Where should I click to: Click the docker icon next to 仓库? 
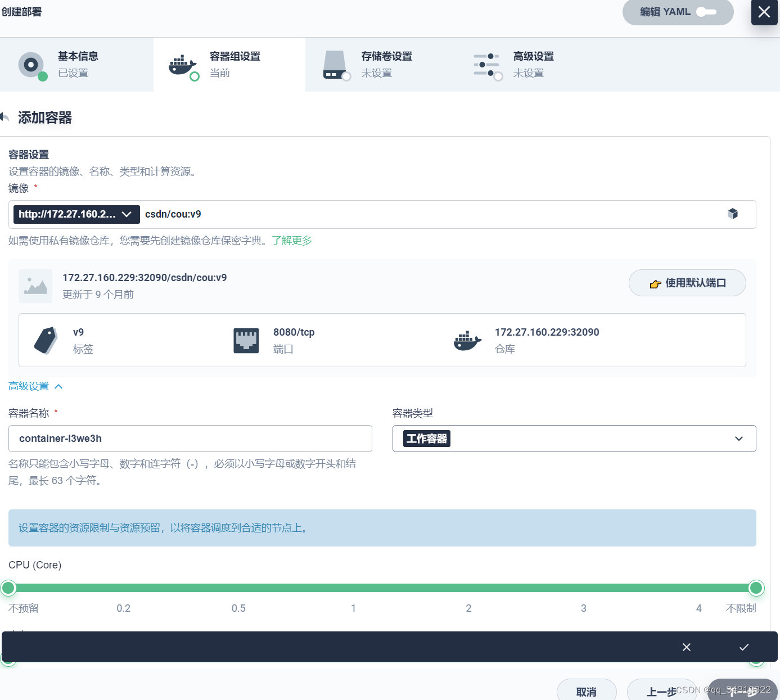[x=468, y=341]
